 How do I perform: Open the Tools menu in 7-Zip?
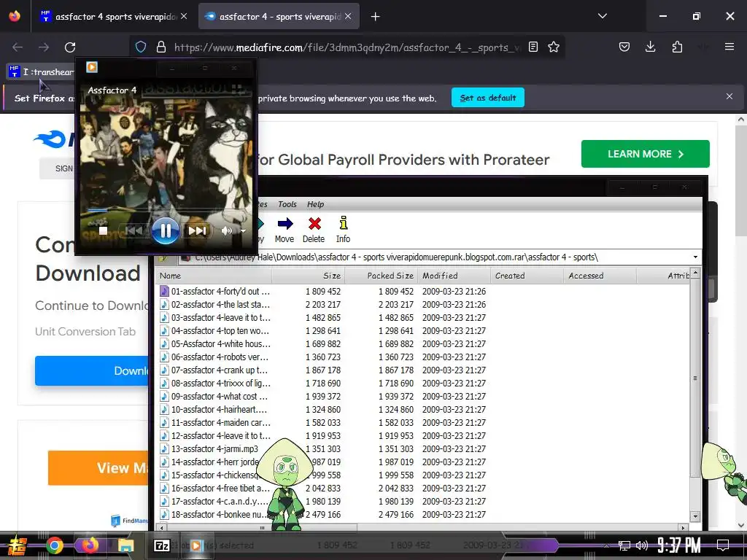287,204
